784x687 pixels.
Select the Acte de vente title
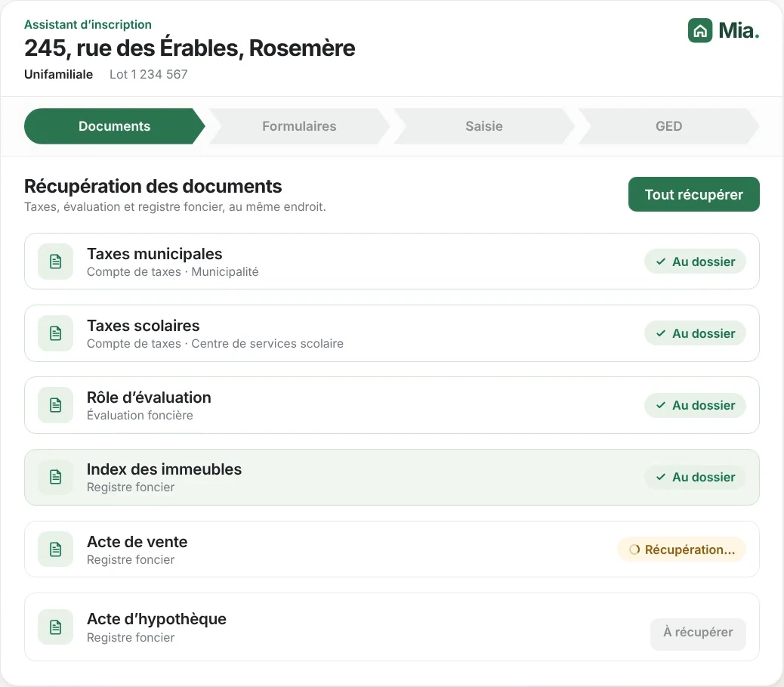tap(137, 542)
